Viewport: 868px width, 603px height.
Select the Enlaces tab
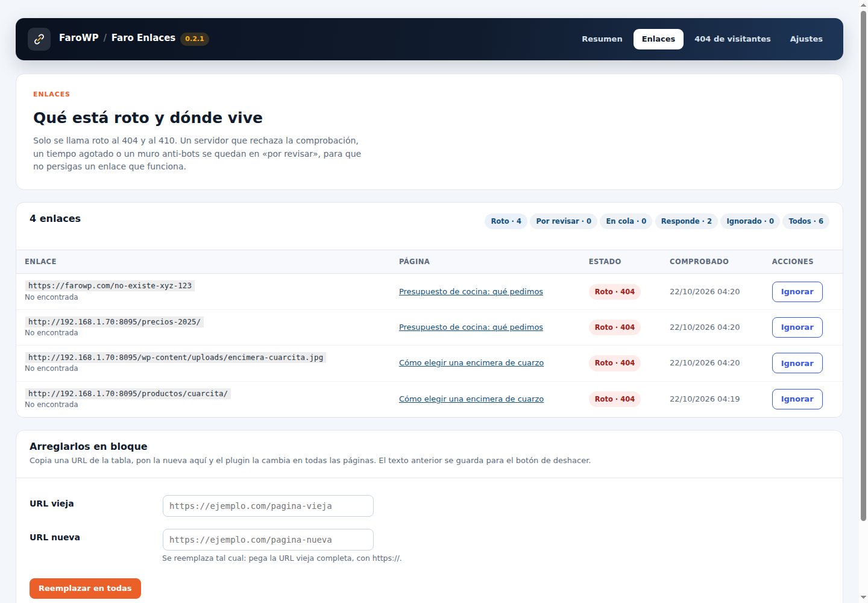click(x=658, y=39)
